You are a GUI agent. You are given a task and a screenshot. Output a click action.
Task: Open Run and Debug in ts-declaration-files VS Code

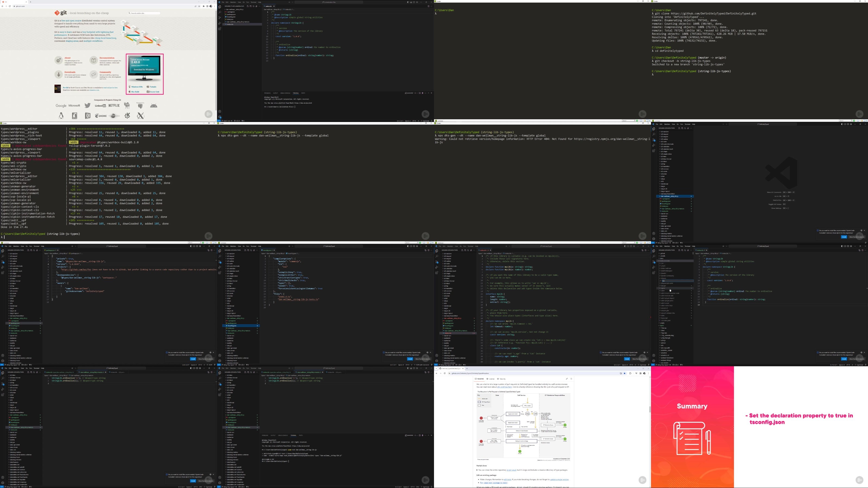(x=220, y=23)
